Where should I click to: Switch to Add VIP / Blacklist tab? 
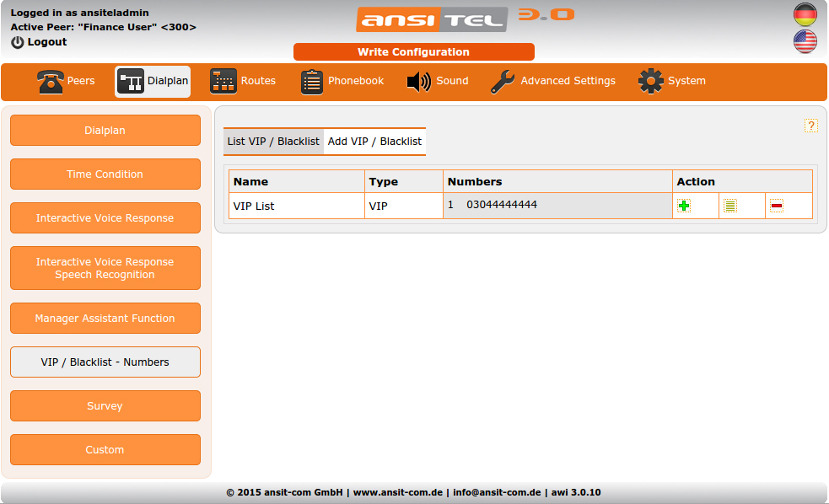point(374,142)
